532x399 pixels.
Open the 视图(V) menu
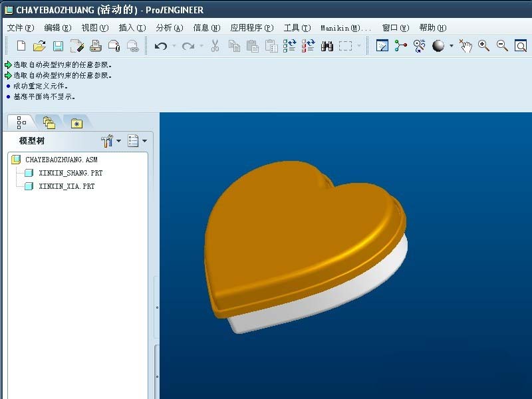click(95, 28)
